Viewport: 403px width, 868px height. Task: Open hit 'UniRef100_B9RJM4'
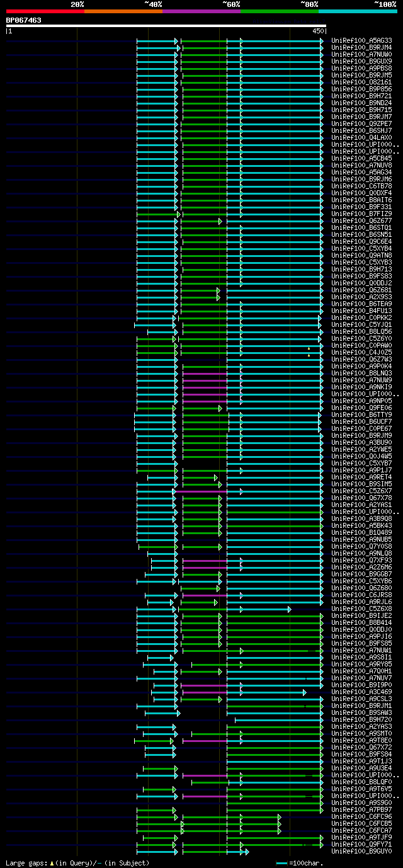pyautogui.click(x=361, y=47)
